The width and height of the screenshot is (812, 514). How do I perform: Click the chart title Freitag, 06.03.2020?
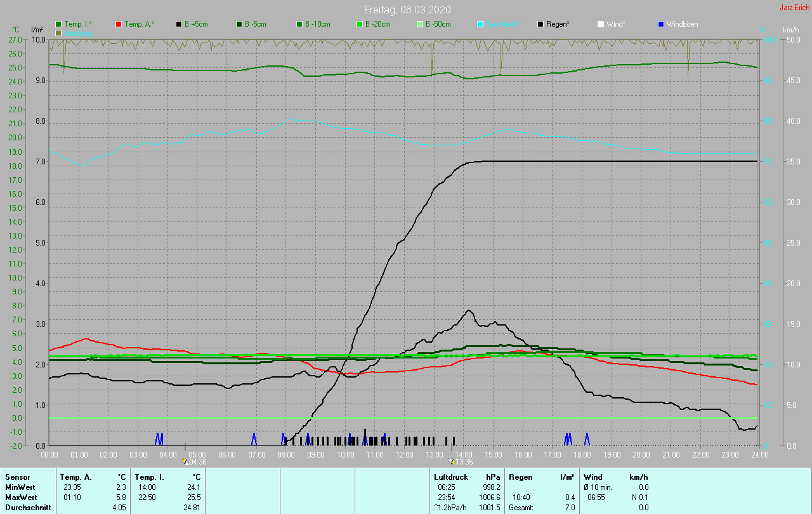[407, 10]
